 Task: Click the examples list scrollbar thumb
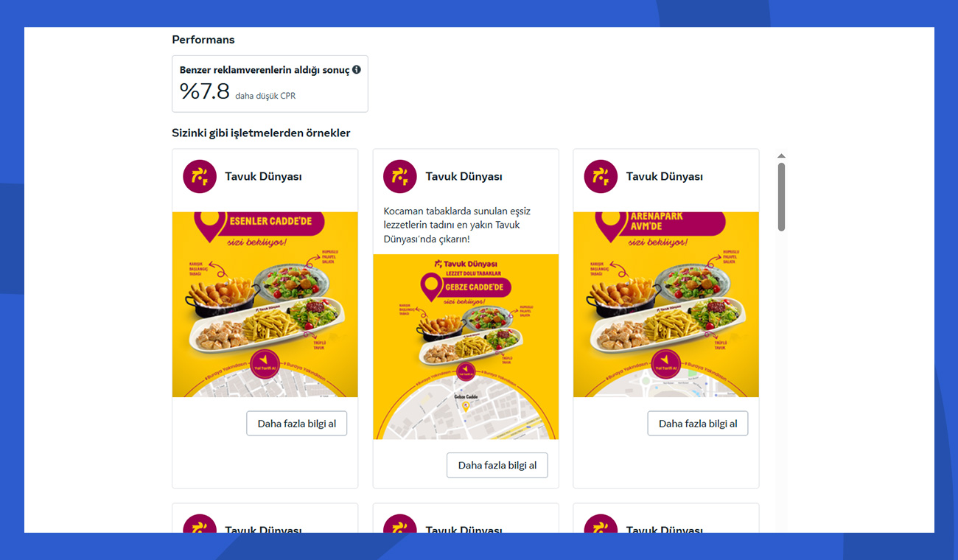pos(781,197)
